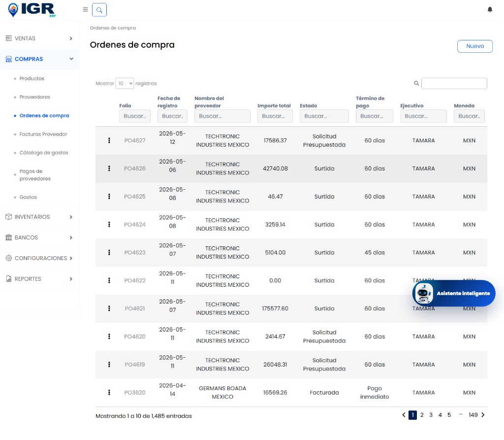Open row actions menu for PO3620
504x440 pixels.
coord(109,392)
